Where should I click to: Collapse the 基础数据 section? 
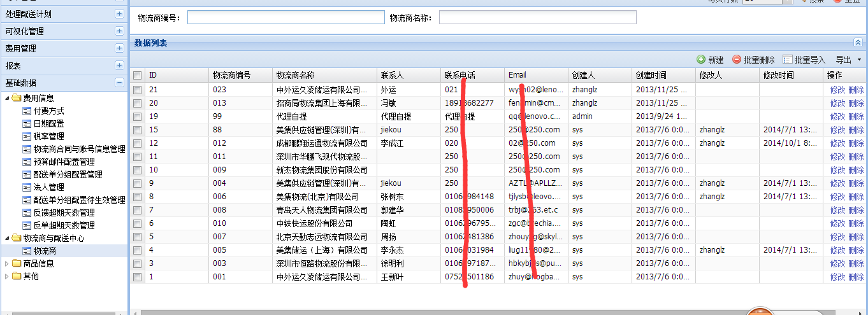pos(119,82)
